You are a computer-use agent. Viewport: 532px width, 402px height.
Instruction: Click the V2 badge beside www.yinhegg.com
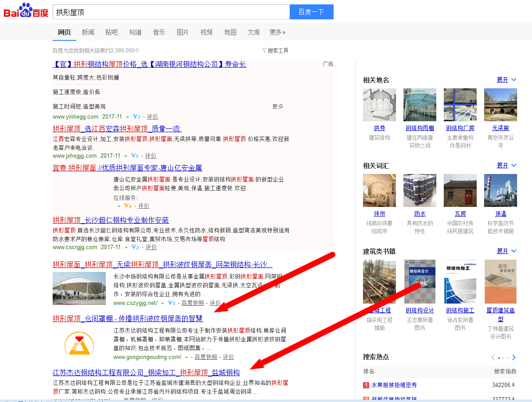(x=136, y=117)
